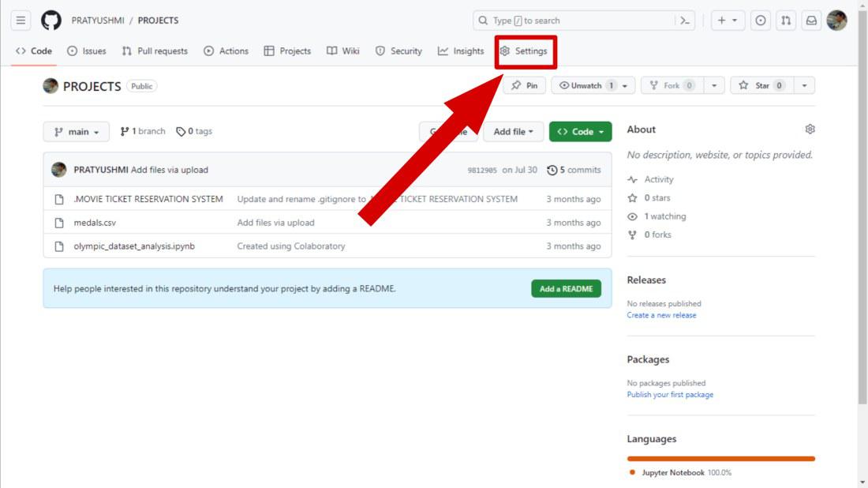Open the notifications inbox icon
The image size is (868, 488).
tap(811, 21)
